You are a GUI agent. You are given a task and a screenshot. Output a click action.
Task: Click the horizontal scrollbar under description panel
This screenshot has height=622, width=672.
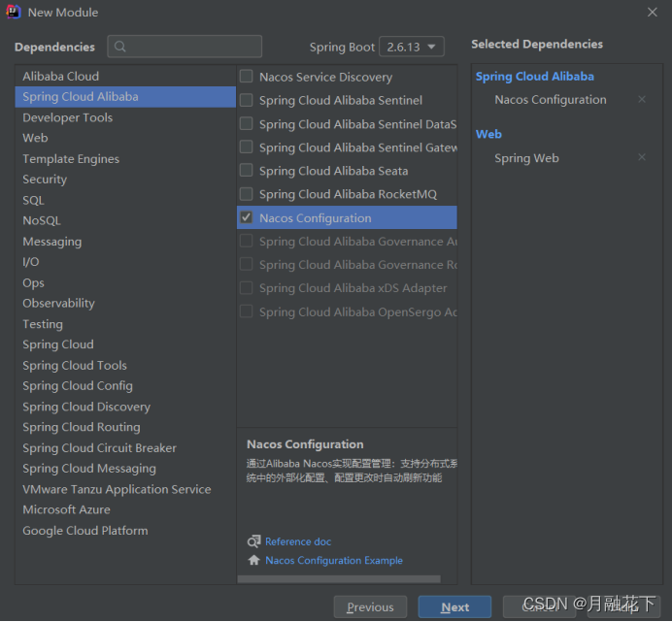click(x=339, y=579)
